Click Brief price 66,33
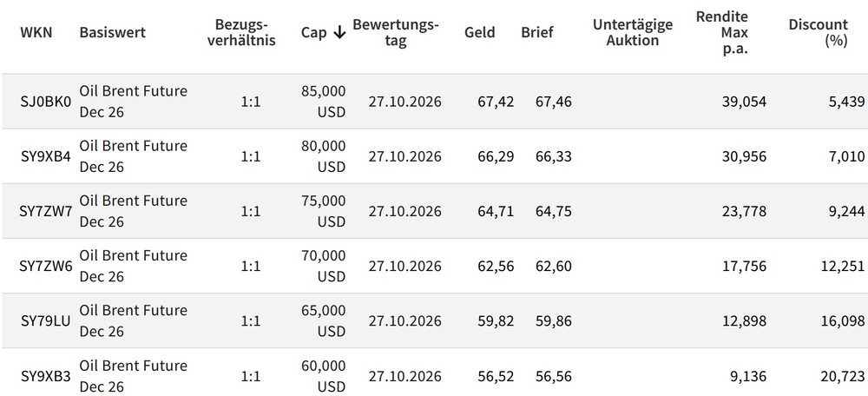 [554, 156]
